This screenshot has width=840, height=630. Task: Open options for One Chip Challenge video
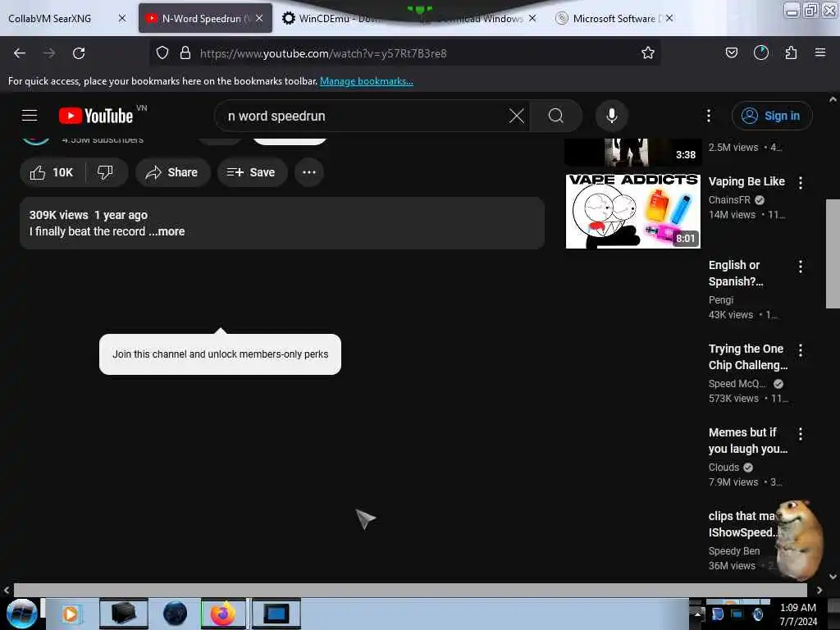[x=801, y=350]
